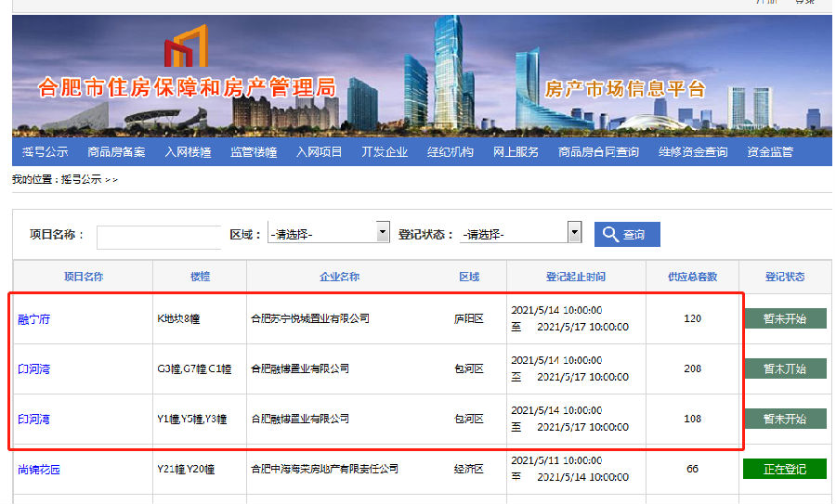Select 入网楼盘 from the navigation bar
The image size is (836, 504).
click(x=188, y=152)
